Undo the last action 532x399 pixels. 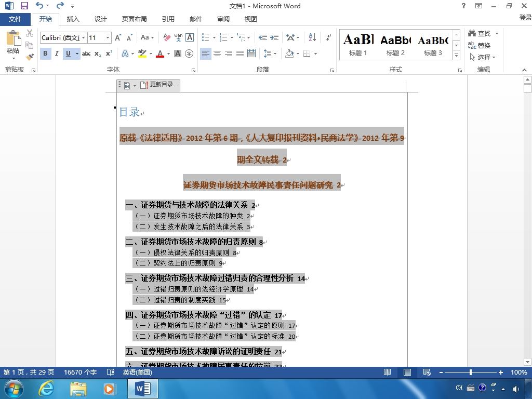[x=39, y=5]
